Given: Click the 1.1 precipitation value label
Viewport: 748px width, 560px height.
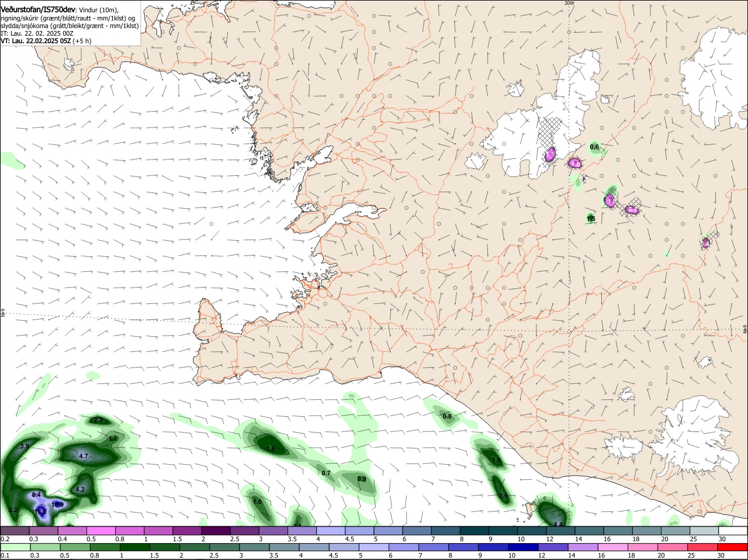Looking at the screenshot, I should tap(113, 438).
